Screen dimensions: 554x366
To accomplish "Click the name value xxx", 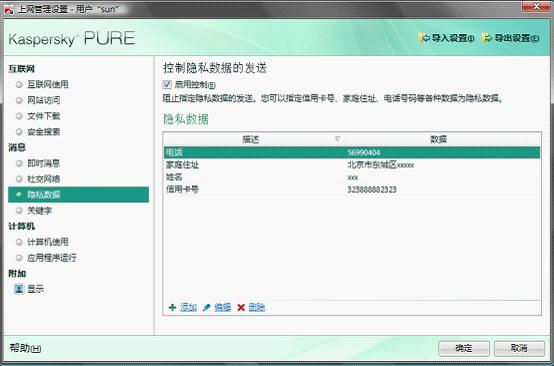I will tap(353, 178).
